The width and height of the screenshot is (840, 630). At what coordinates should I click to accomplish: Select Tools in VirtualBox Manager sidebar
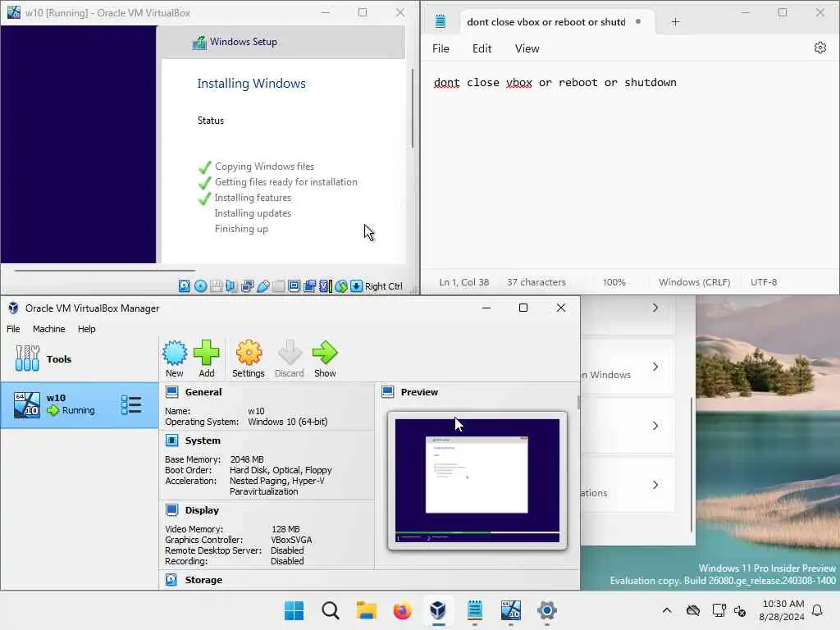pos(80,359)
